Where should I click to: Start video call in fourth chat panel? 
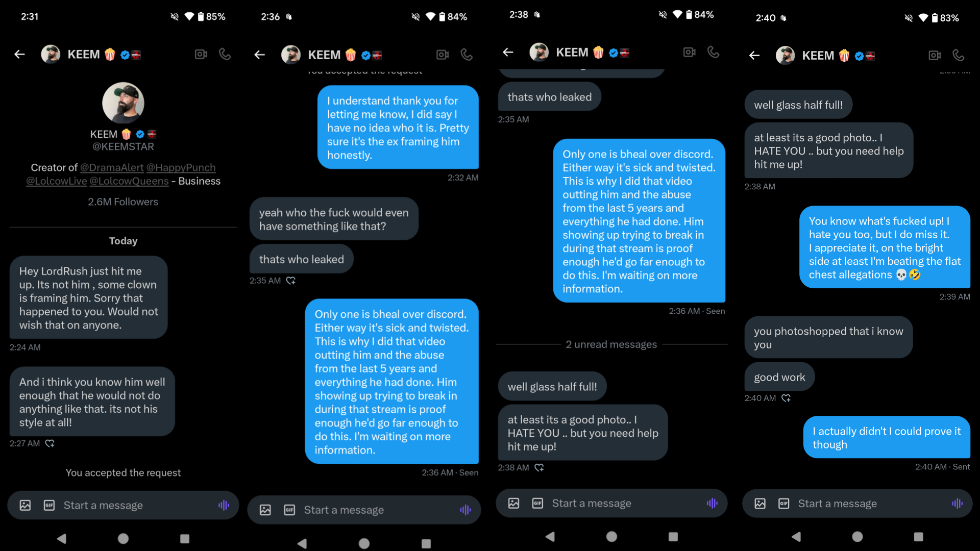pos(935,55)
